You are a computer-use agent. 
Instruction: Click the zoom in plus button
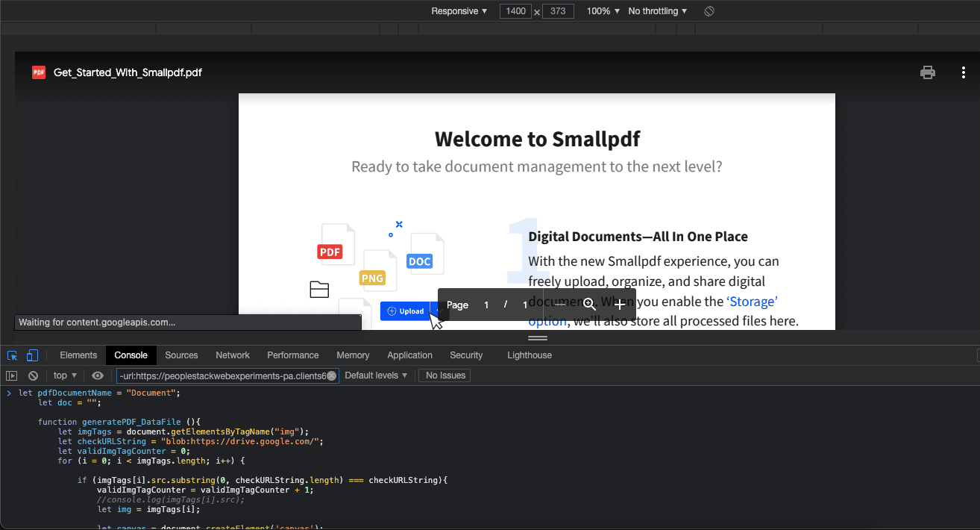(x=620, y=305)
